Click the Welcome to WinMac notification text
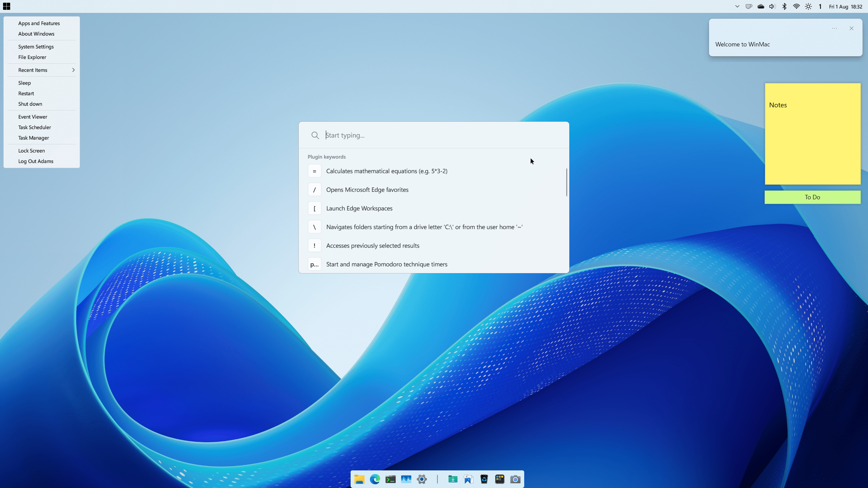The height and width of the screenshot is (488, 868). tap(742, 44)
